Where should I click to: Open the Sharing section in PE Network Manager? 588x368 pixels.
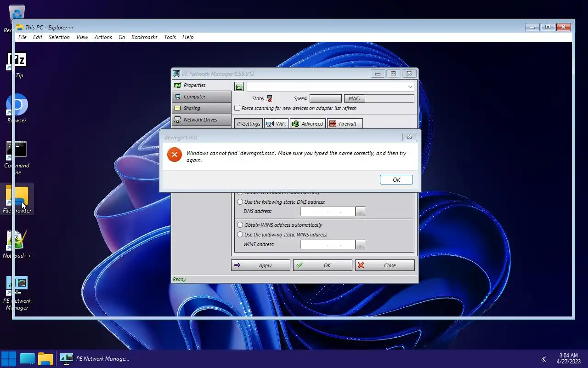pos(202,108)
